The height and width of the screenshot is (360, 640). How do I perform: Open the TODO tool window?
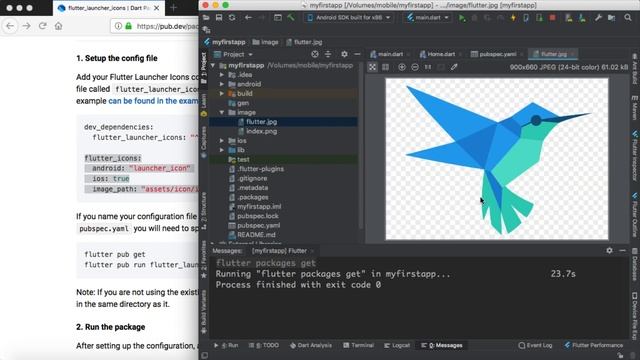[264, 345]
